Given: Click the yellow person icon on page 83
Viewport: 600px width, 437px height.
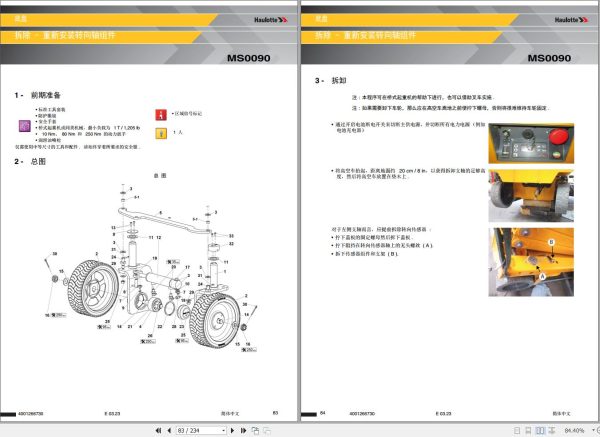Looking at the screenshot, I should coord(161,133).
